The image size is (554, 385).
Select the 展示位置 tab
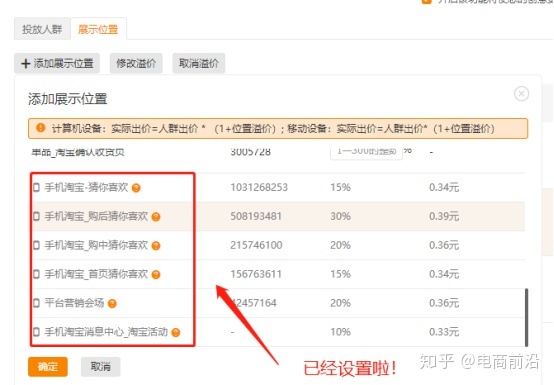[98, 29]
